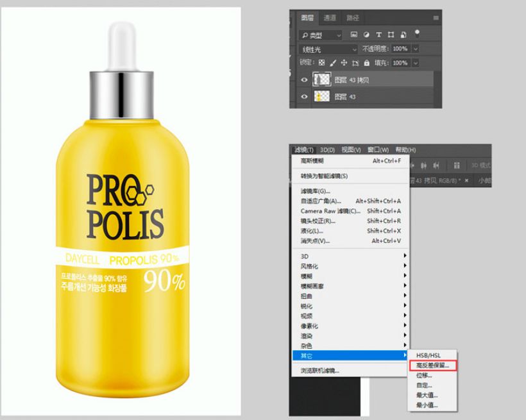Image resolution: width=526 pixels, height=420 pixels.
Task: Switch to the 通道 channels tab
Action: [330, 18]
